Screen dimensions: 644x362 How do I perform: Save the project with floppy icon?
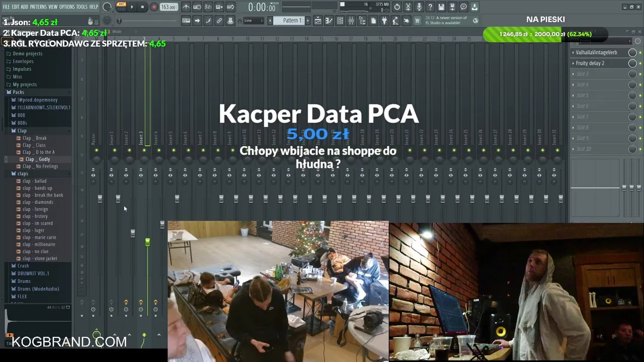(x=441, y=7)
